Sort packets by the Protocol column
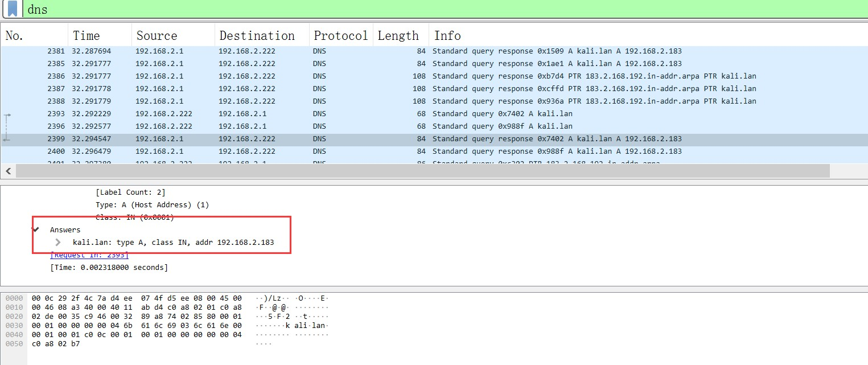This screenshot has height=365, width=868. [341, 35]
